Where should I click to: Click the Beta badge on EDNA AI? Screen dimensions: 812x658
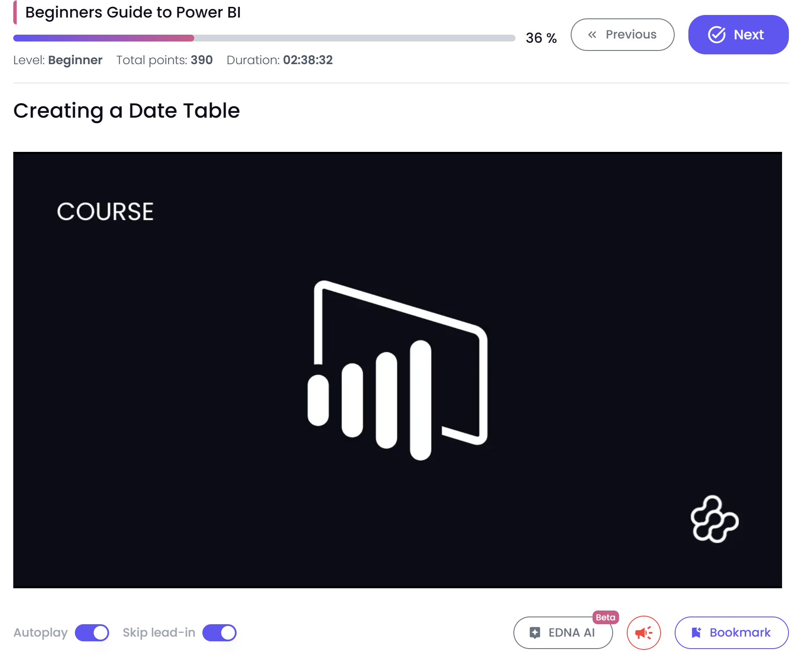point(605,617)
